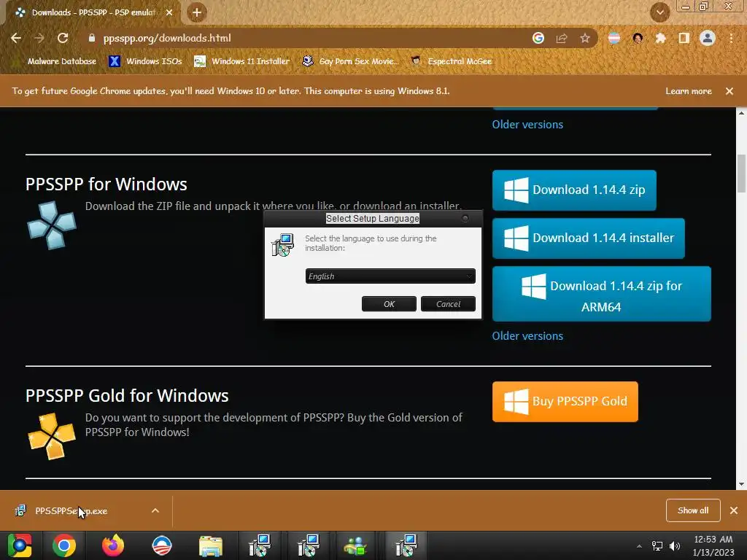Click the Google icon in address bar
Viewport: 747px width, 560px height.
(x=538, y=38)
